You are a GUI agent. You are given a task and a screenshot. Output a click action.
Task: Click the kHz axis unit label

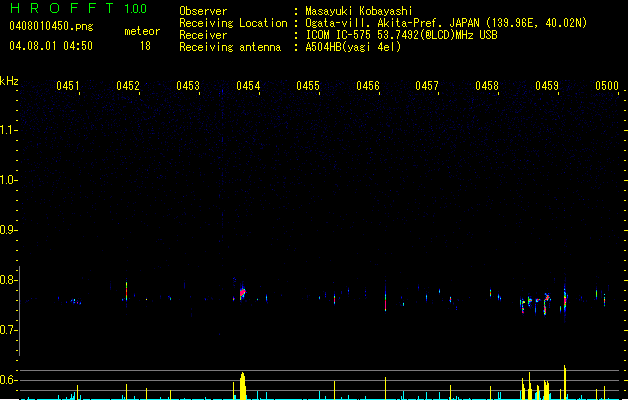(x=9, y=81)
